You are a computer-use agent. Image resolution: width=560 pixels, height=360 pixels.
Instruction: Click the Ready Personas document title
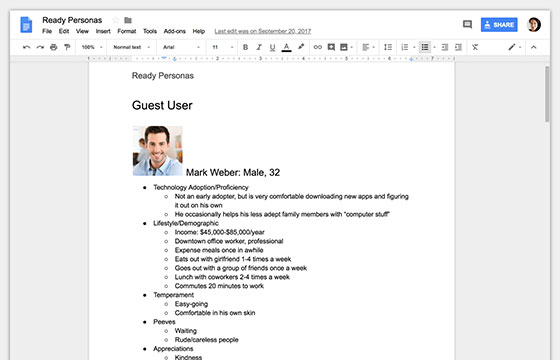[72, 20]
